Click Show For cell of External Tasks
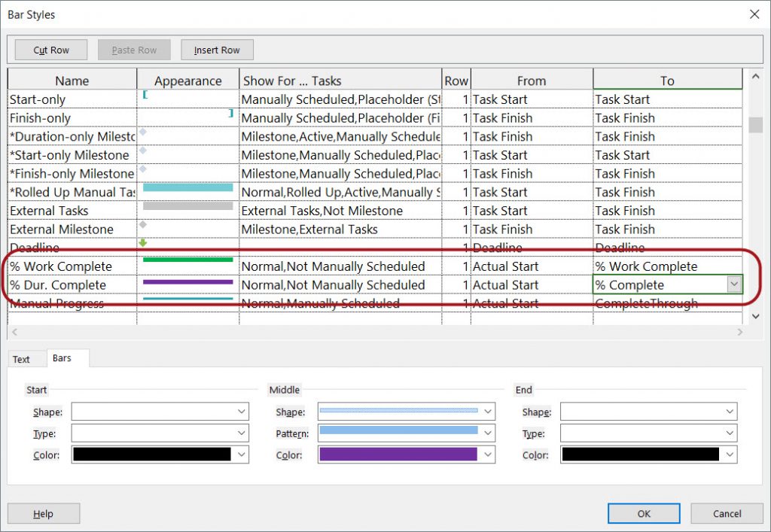The height and width of the screenshot is (532, 771). point(340,211)
